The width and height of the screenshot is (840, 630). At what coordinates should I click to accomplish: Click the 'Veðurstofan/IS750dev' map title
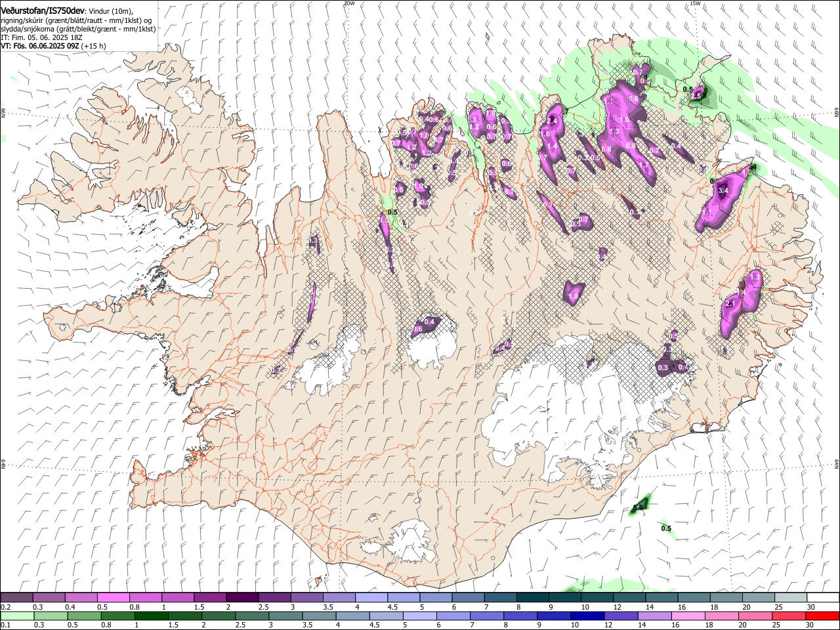tap(43, 11)
